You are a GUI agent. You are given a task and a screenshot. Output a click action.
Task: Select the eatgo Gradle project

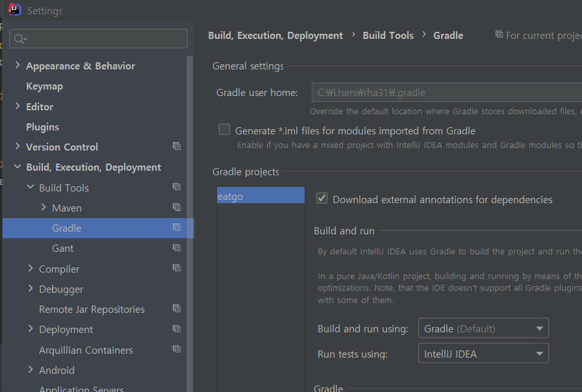(260, 195)
